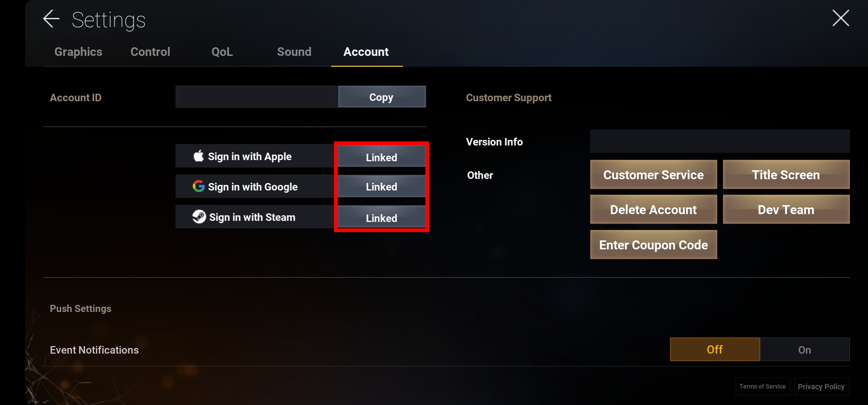Click the Sign in with Apple label
The height and width of the screenshot is (405, 868).
(x=250, y=156)
